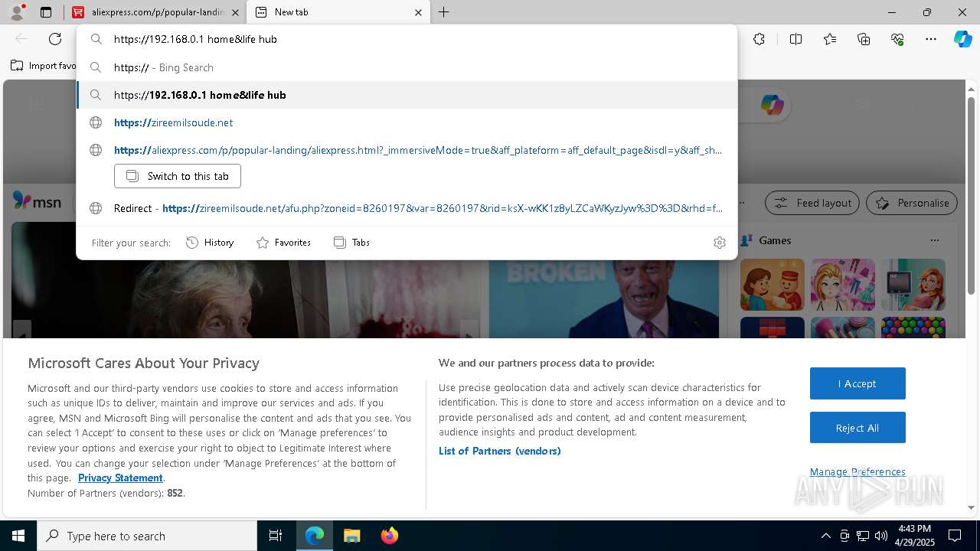Open the Privacy Statement link
The image size is (980, 551).
pyautogui.click(x=120, y=478)
